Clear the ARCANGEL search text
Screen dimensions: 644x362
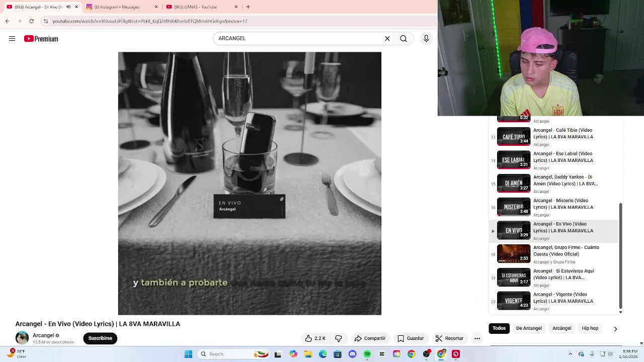tap(387, 39)
